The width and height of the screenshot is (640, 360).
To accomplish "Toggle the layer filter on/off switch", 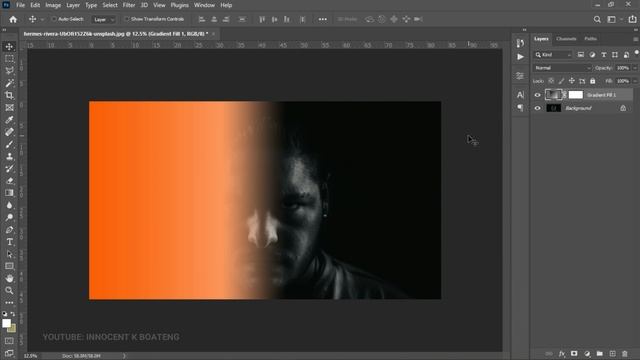I will coord(636,53).
